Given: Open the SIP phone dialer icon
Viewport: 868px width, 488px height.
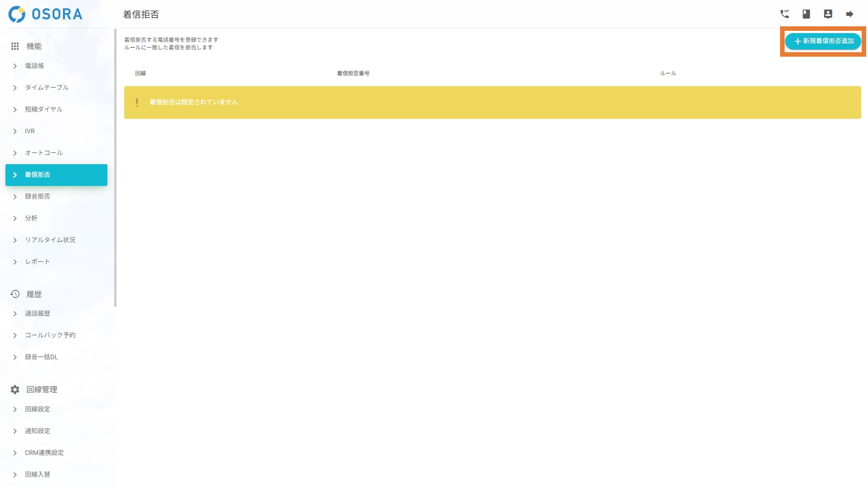Looking at the screenshot, I should click(785, 14).
